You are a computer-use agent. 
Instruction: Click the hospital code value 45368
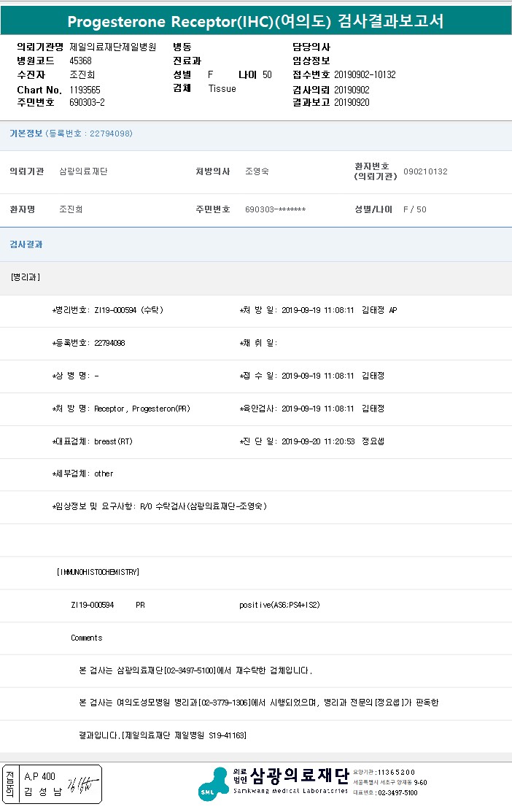pyautogui.click(x=80, y=61)
